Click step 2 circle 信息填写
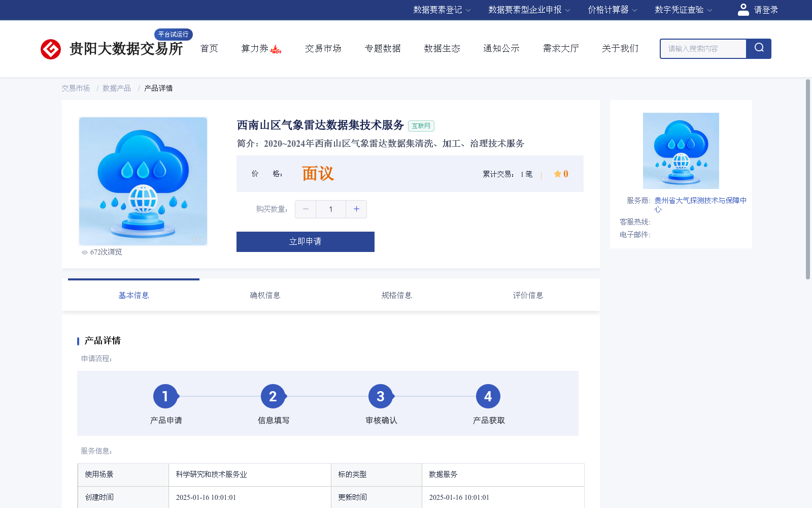This screenshot has height=508, width=812. pos(273,396)
